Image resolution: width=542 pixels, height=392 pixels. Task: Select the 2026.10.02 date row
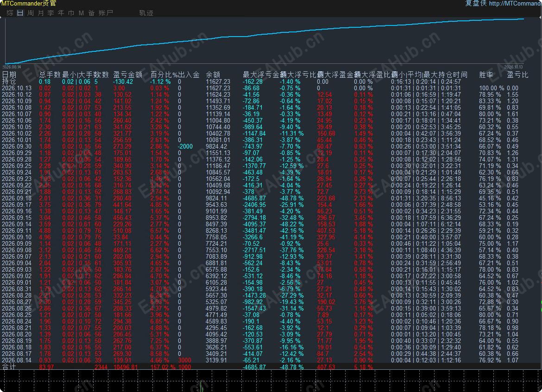pyautogui.click(x=17, y=133)
